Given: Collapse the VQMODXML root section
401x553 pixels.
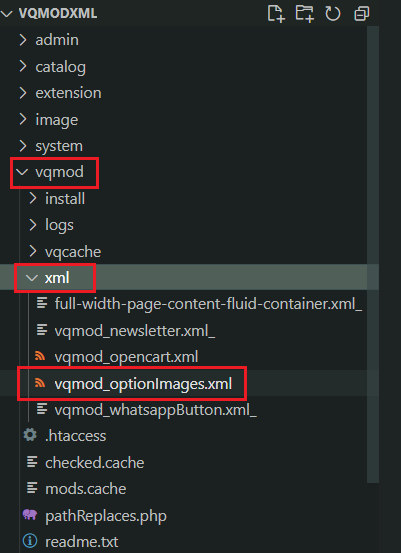Looking at the screenshot, I should (x=6, y=14).
